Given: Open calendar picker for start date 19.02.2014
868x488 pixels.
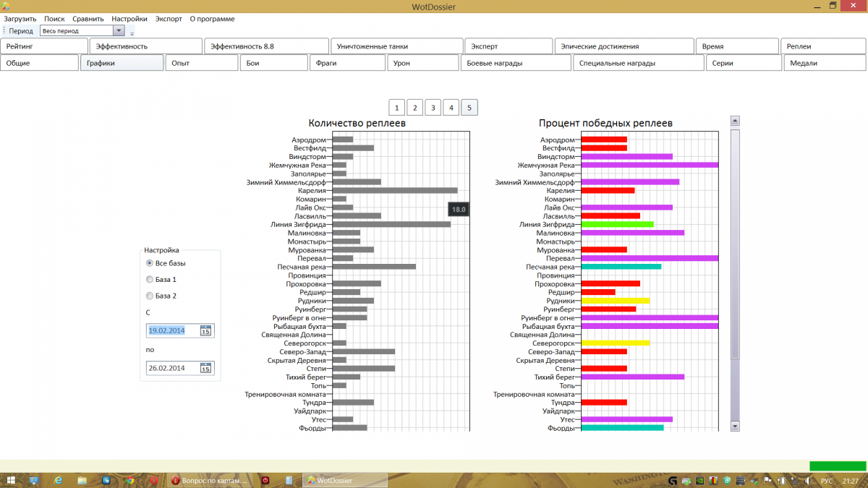Looking at the screenshot, I should pos(205,330).
